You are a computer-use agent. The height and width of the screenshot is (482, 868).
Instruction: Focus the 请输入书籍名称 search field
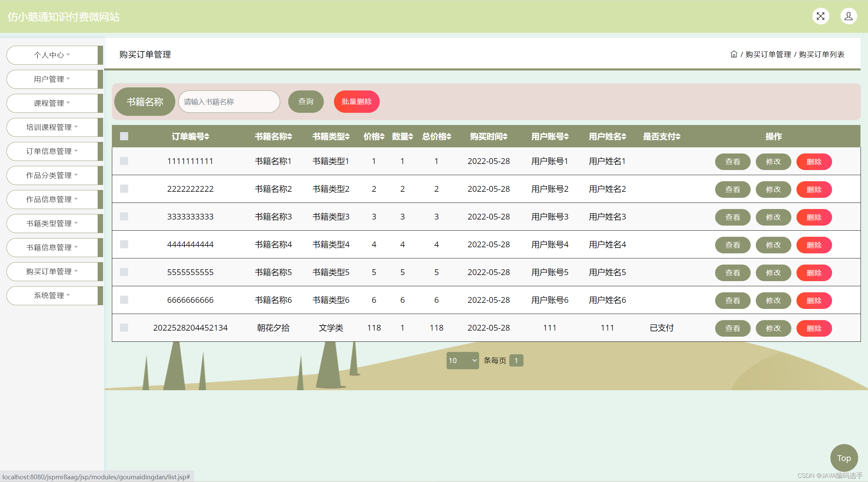[x=229, y=102]
